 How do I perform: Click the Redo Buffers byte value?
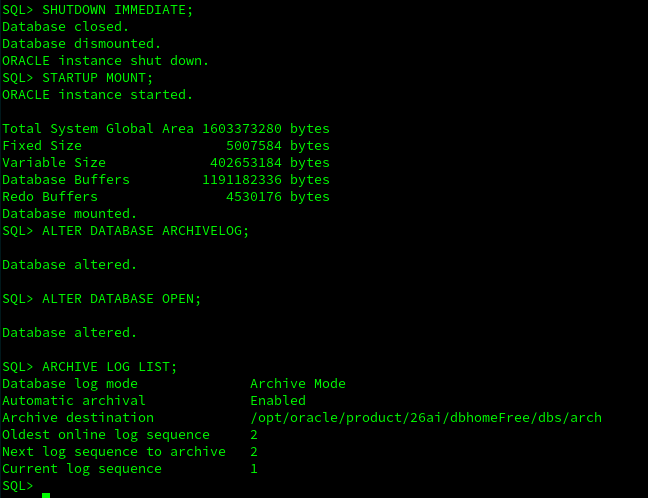click(x=254, y=197)
